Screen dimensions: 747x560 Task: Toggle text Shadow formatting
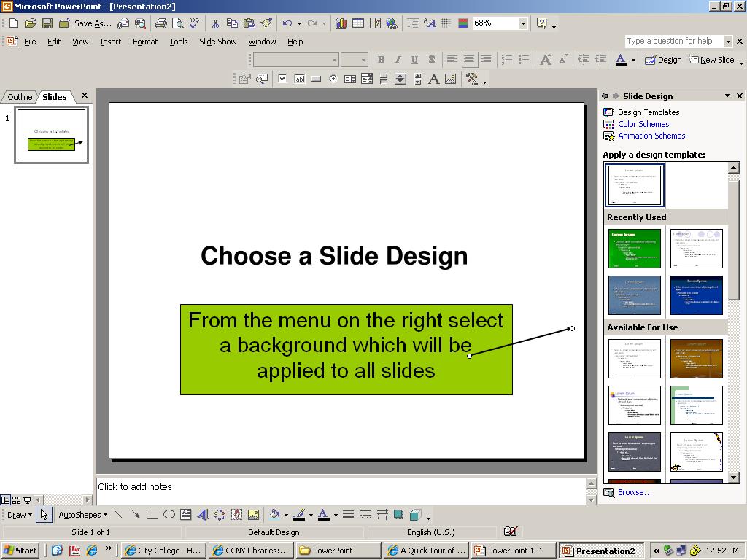432,60
